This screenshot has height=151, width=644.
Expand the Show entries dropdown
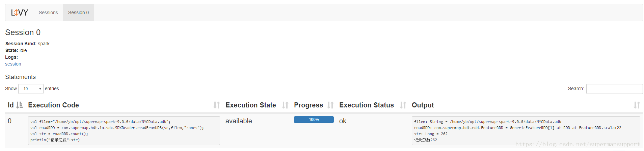coord(31,89)
